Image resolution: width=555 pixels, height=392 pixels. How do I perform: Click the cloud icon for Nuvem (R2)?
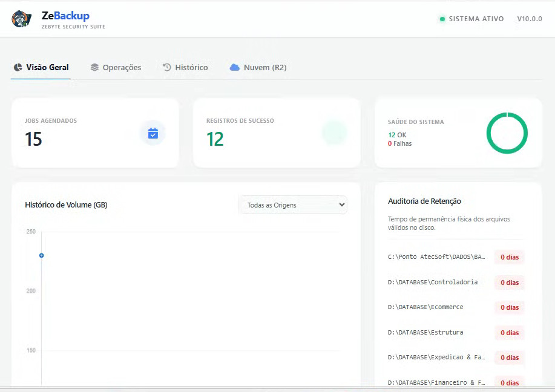(x=235, y=67)
